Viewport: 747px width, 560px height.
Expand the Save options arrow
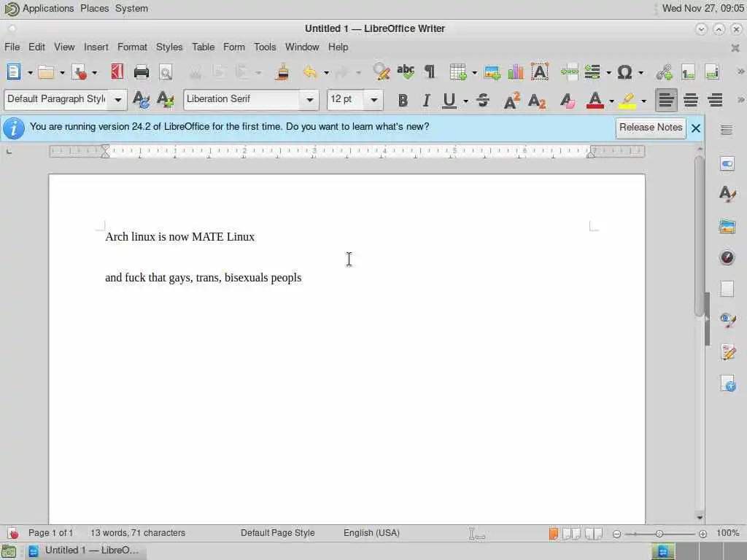(94, 73)
